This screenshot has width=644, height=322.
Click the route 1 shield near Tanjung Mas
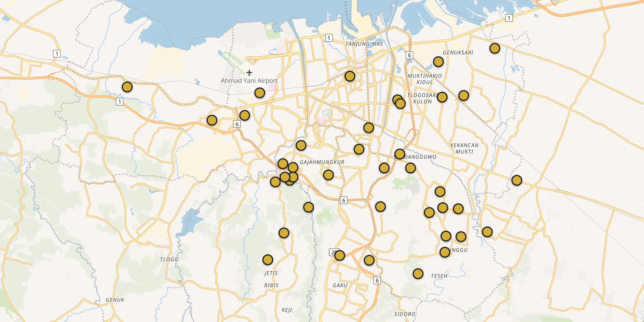coord(329,38)
